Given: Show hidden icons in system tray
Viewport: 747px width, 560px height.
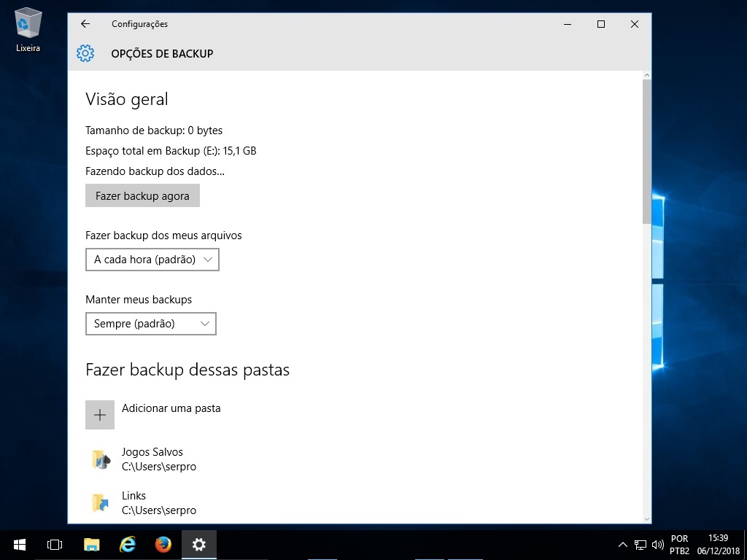Looking at the screenshot, I should (x=622, y=545).
